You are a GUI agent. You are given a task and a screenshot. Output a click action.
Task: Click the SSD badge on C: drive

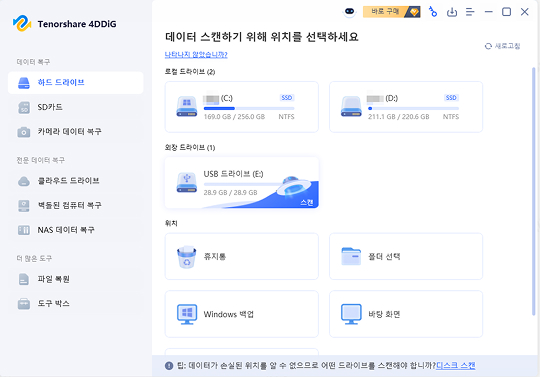coord(287,98)
